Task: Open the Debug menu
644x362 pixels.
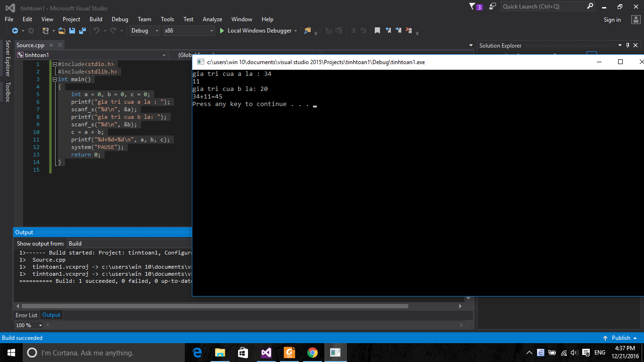Action: (x=120, y=19)
